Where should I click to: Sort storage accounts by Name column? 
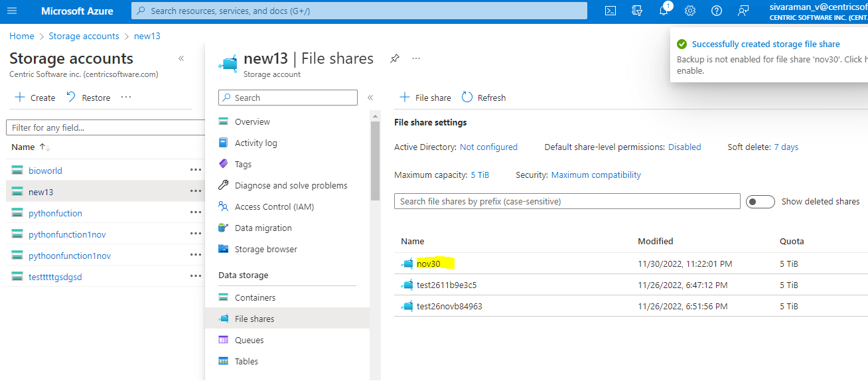click(31, 147)
